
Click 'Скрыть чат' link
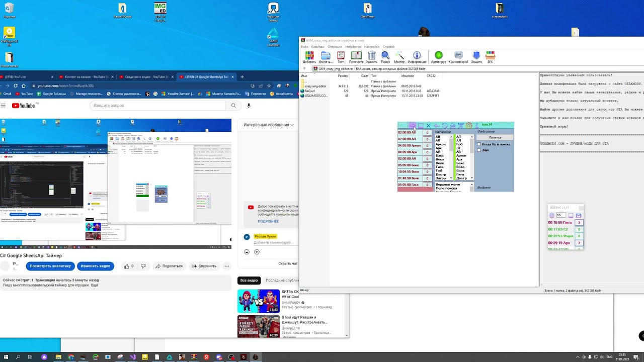(x=288, y=263)
